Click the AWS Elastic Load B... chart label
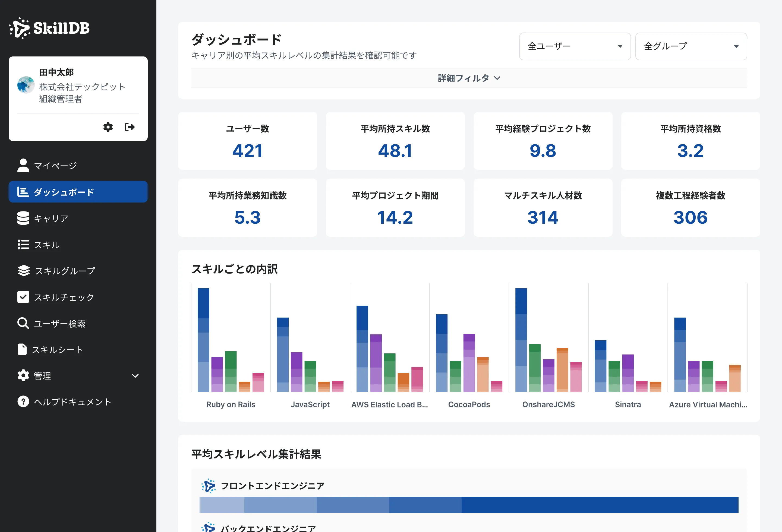The width and height of the screenshot is (782, 532). tap(389, 404)
